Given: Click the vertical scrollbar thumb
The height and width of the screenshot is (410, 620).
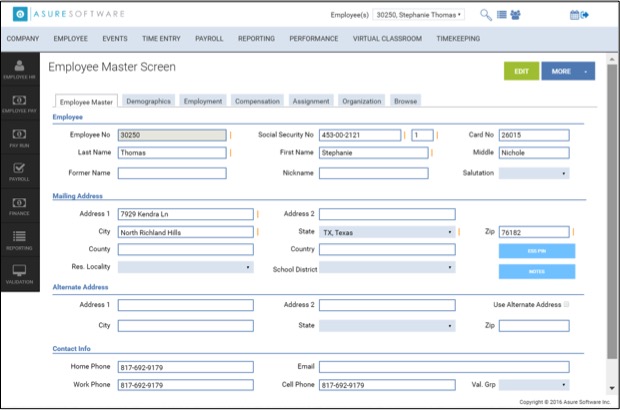Looking at the screenshot, I should [x=612, y=212].
